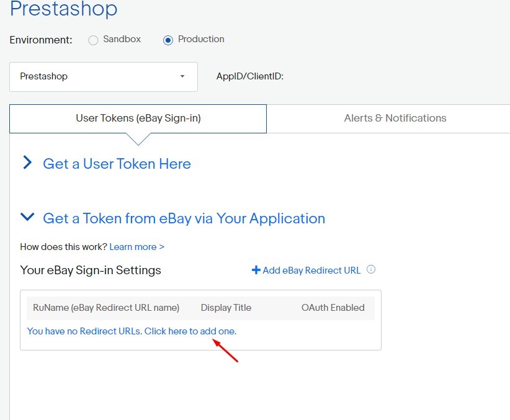Expand the Get a User Token Here chevron
This screenshot has width=510, height=420.
click(x=27, y=163)
